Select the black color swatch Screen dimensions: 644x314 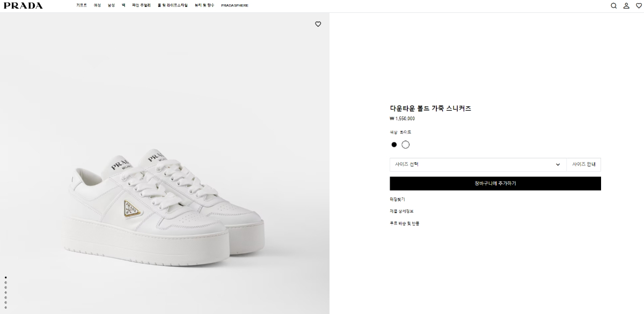[x=394, y=144]
